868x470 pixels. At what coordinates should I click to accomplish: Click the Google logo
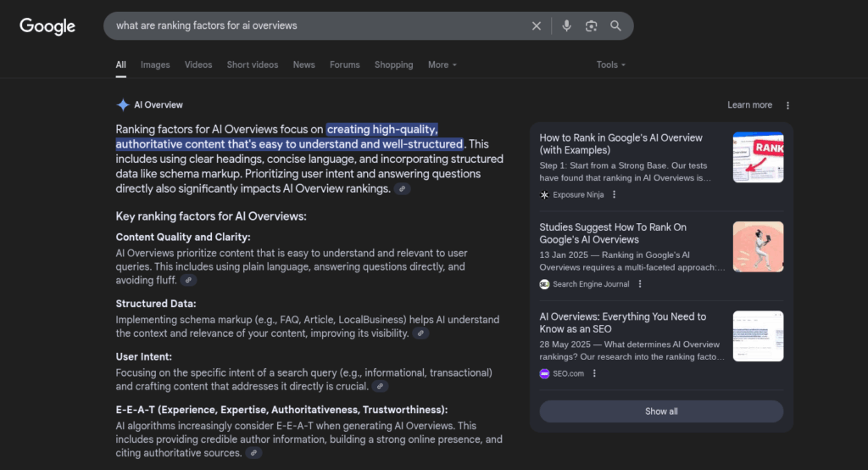[x=47, y=26]
